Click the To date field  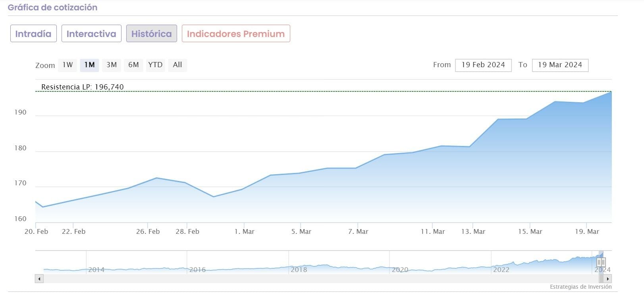[560, 65]
